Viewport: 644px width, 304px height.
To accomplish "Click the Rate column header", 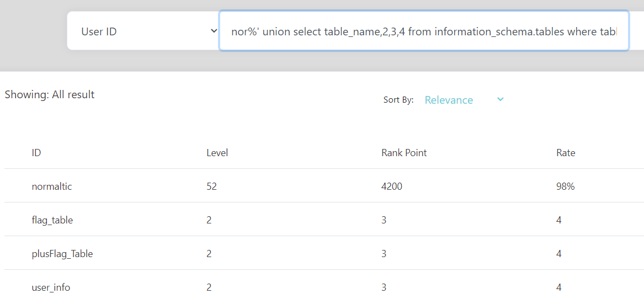I will 566,153.
